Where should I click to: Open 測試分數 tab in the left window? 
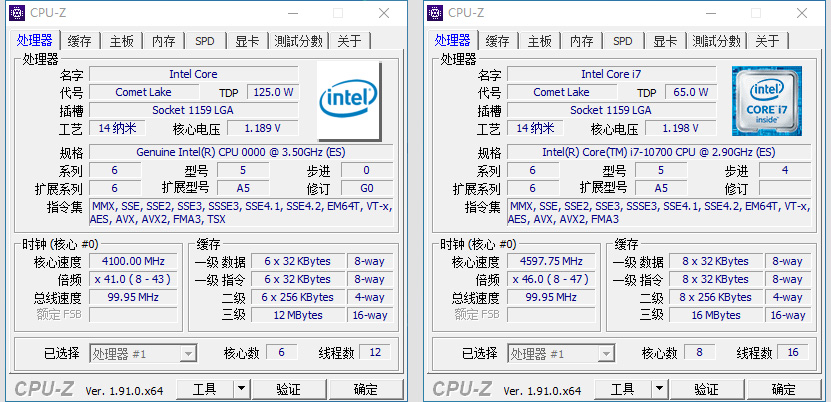(x=298, y=41)
